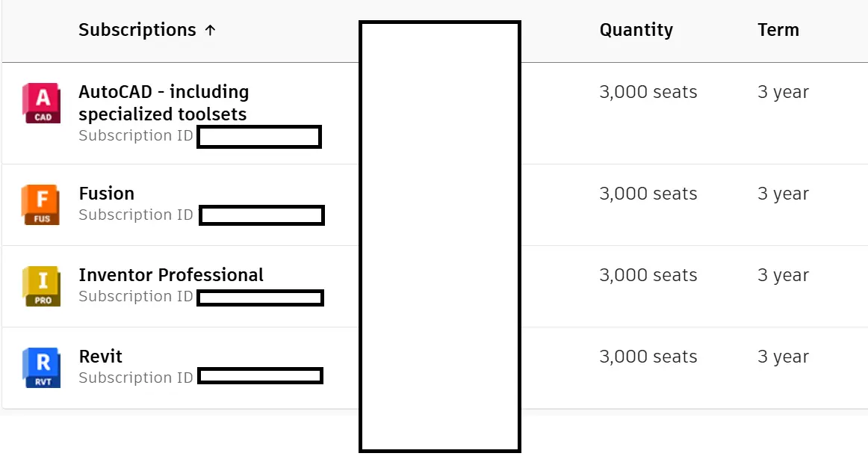Click the 3,000 seats value for AutoCAD
The height and width of the screenshot is (471, 868).
tap(648, 92)
